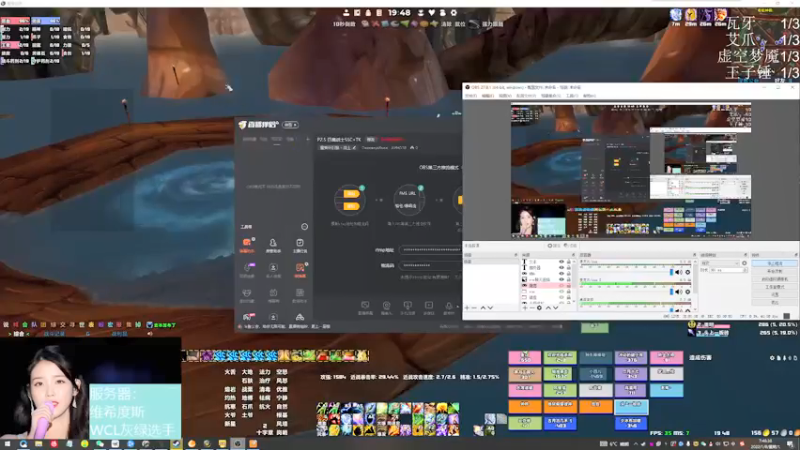This screenshot has height=450, width=800.
Task: Click the rtmp address field in companion
Action: [430, 250]
